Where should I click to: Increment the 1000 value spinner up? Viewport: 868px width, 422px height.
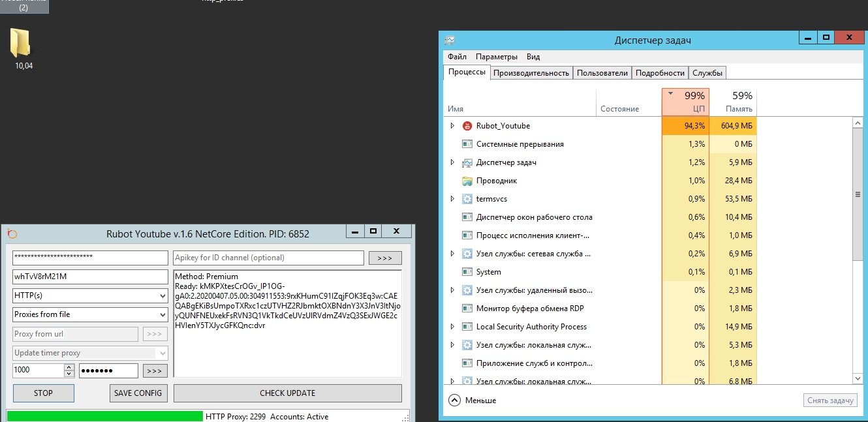click(x=69, y=367)
